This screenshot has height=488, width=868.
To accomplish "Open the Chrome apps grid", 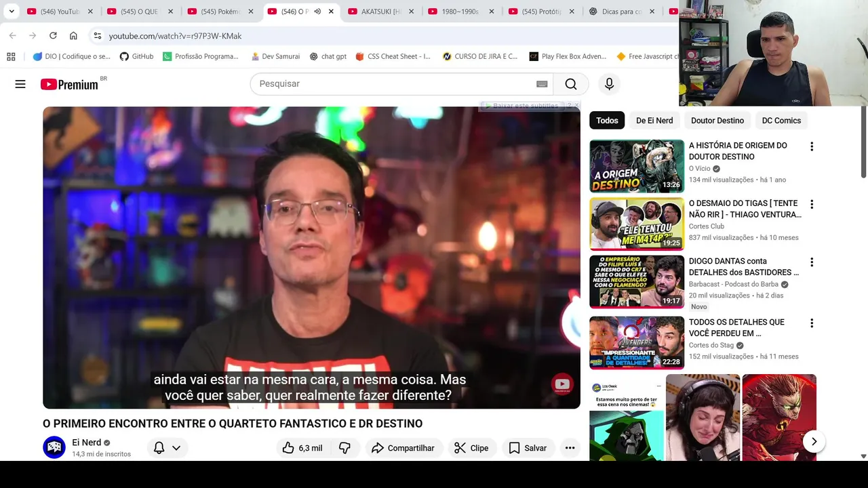I will (x=11, y=56).
